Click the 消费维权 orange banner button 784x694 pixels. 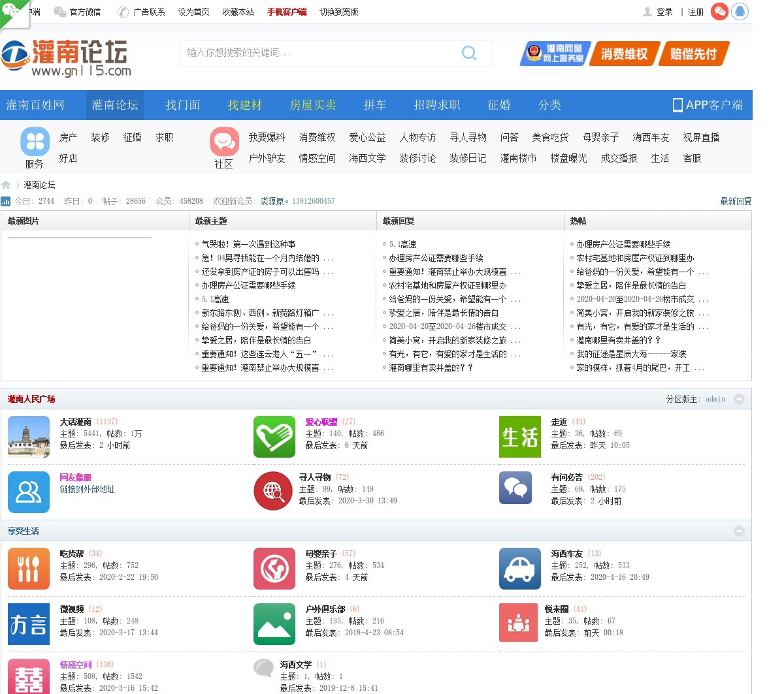624,54
